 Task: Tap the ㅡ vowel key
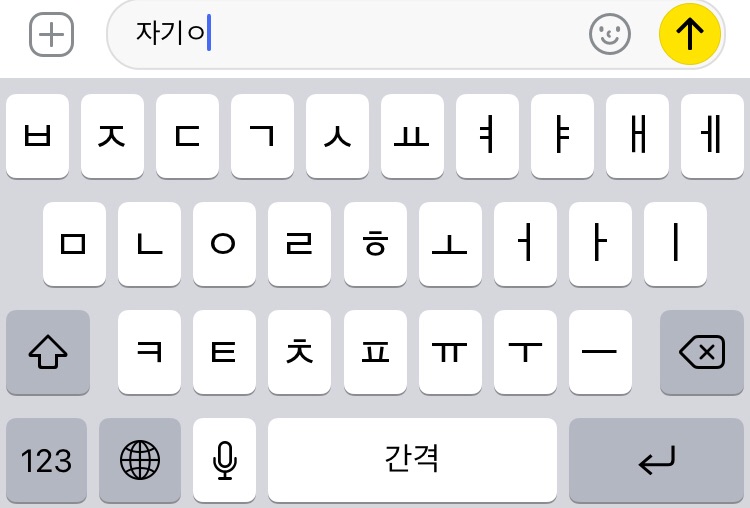pyautogui.click(x=600, y=352)
